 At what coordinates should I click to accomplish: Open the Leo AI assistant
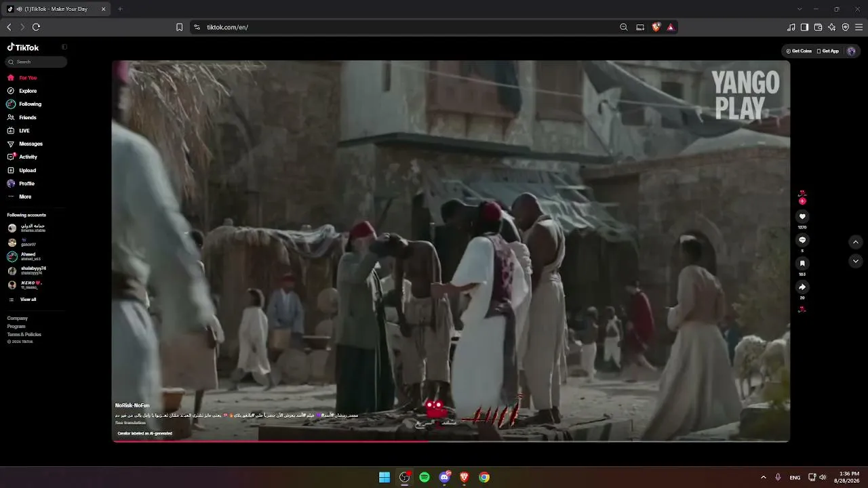click(832, 27)
